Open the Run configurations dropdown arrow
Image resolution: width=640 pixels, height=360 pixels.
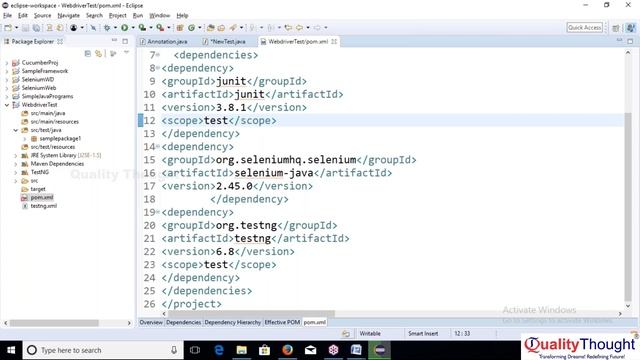click(133, 28)
